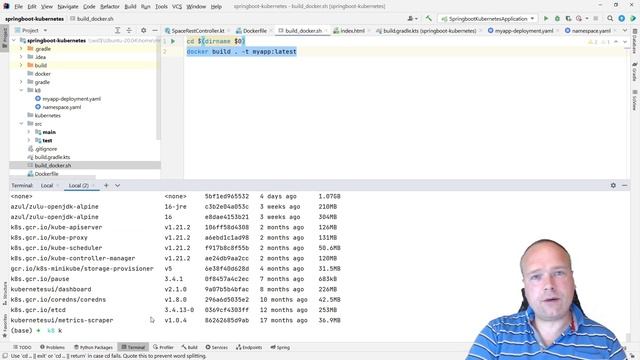This screenshot has height=360, width=640.
Task: Toggle the Project tool window stripe button
Action: 4,38
